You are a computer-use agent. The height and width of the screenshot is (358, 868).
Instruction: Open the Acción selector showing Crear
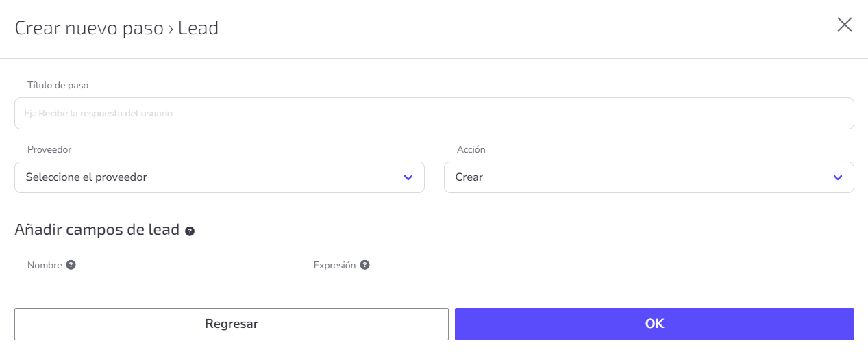[x=649, y=177]
